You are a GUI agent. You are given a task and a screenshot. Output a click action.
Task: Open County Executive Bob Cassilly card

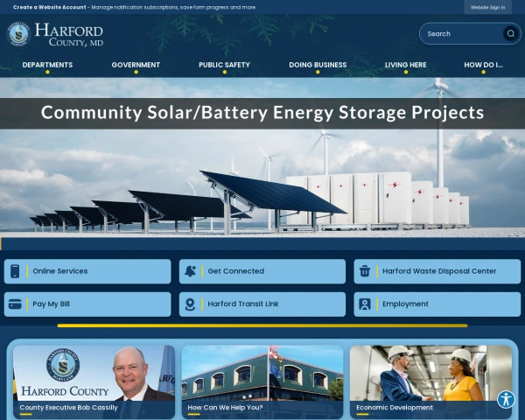[94, 381]
